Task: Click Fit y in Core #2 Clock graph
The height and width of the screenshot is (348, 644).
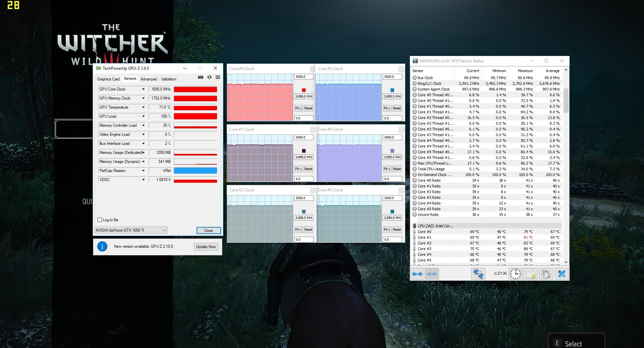Action: click(299, 230)
